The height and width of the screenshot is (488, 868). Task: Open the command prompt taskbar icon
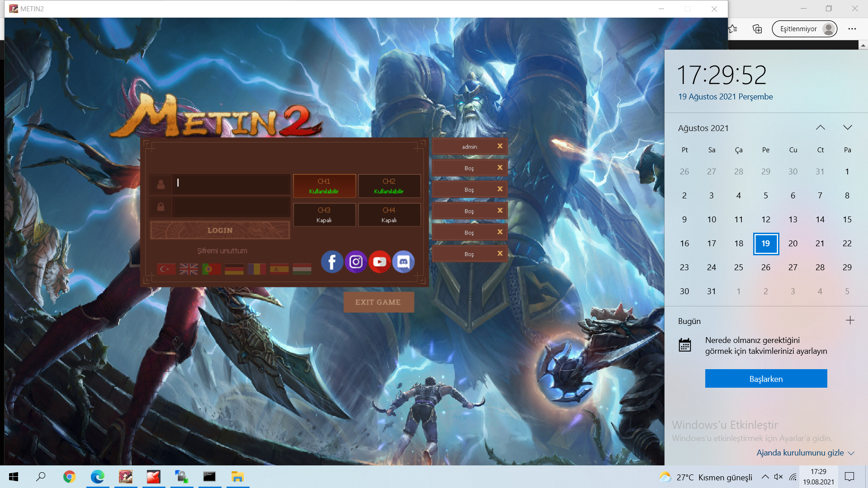(209, 477)
